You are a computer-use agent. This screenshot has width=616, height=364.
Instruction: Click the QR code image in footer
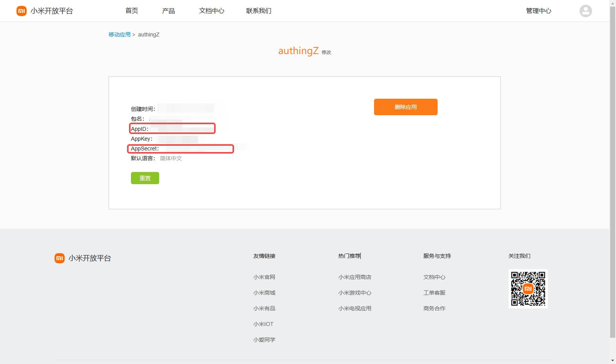528,289
